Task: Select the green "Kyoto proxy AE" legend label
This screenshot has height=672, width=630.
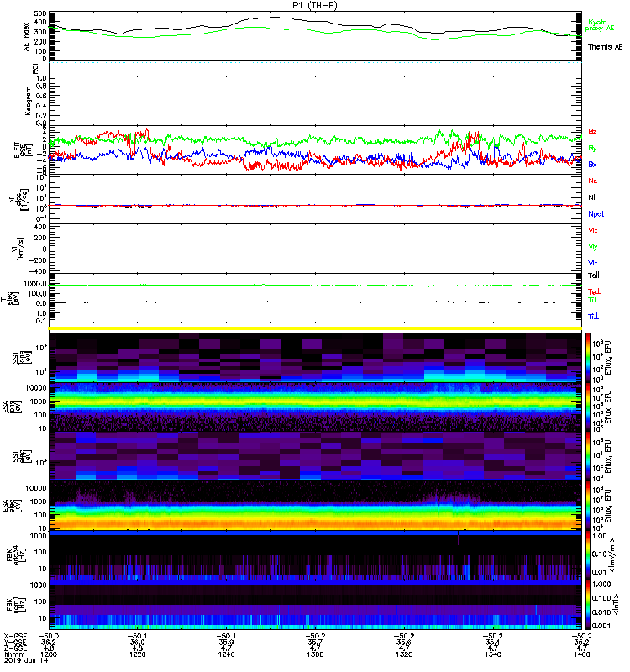Action: pos(599,25)
